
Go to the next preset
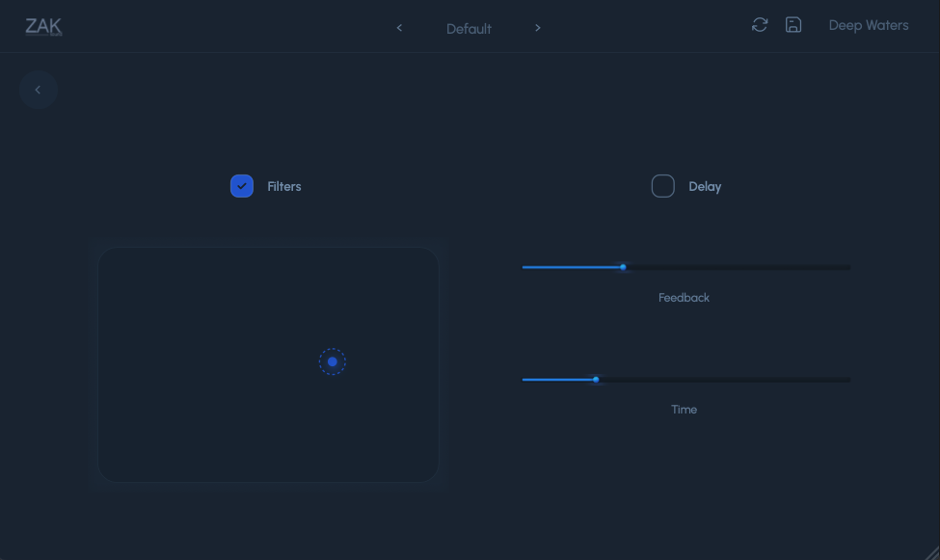pos(538,28)
